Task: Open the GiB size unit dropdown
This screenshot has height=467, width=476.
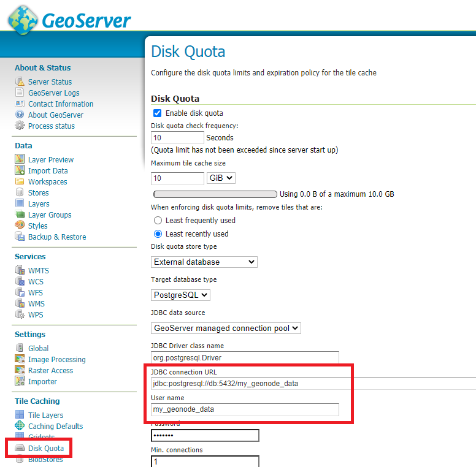Action: (221, 178)
